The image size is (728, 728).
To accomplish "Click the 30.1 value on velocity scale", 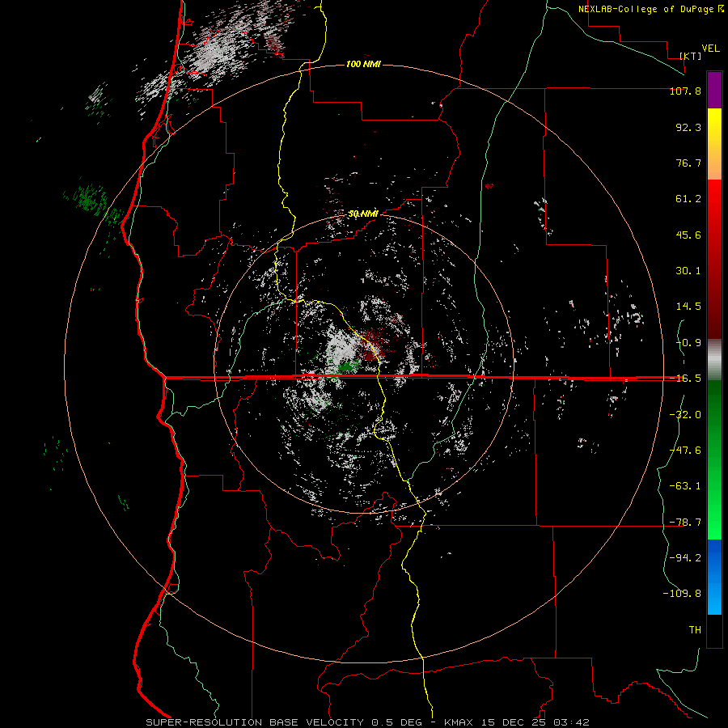I will (x=688, y=271).
